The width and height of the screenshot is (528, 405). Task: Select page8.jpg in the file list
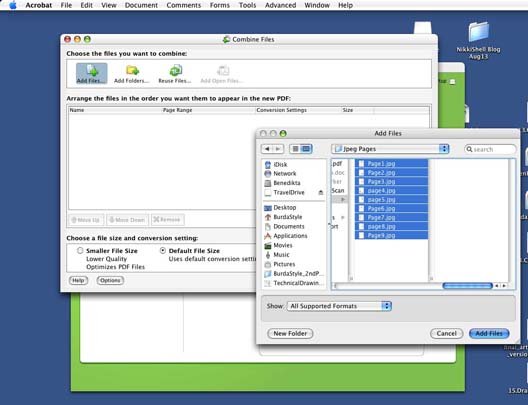click(392, 227)
